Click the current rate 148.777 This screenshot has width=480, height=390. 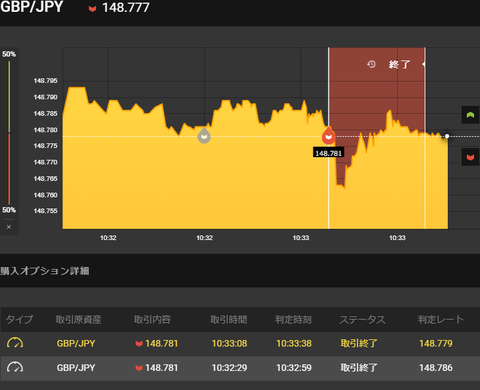(126, 8)
